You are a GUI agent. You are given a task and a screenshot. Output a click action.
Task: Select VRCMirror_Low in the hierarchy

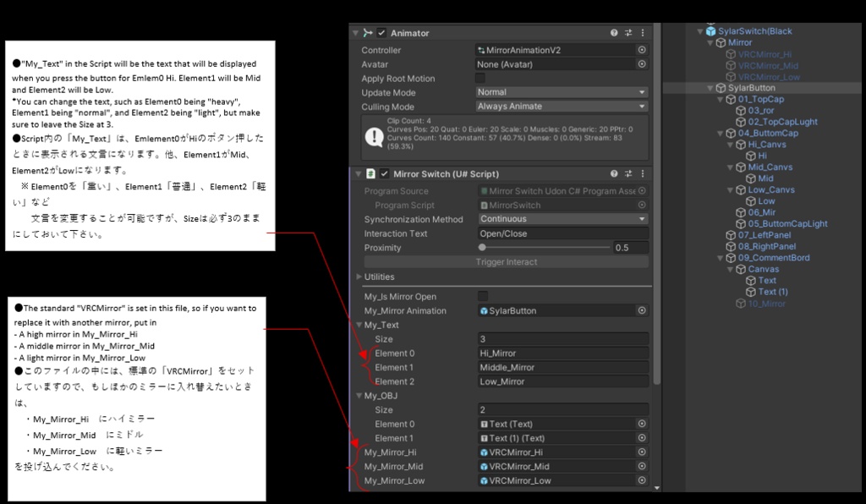click(770, 77)
